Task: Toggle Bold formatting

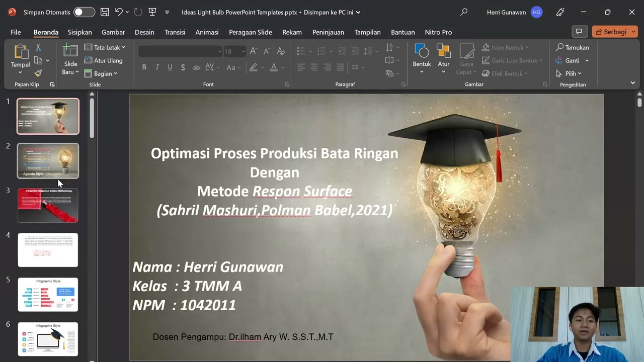Action: (144, 67)
